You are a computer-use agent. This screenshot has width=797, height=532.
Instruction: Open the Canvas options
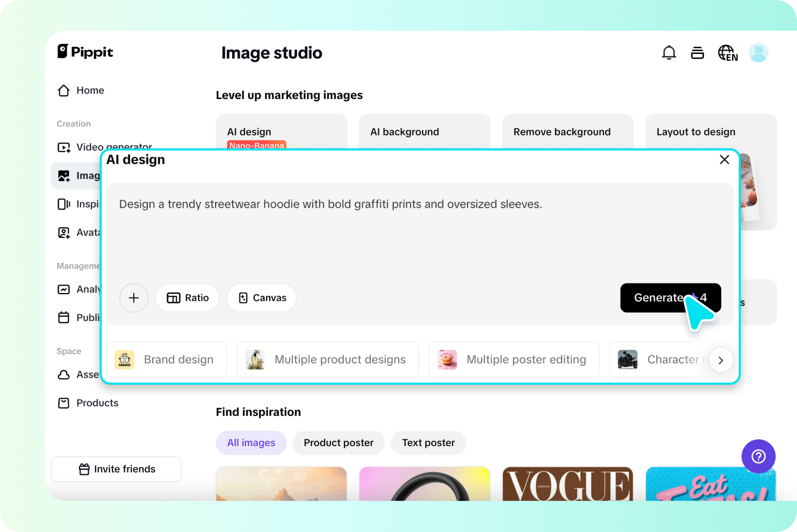261,298
